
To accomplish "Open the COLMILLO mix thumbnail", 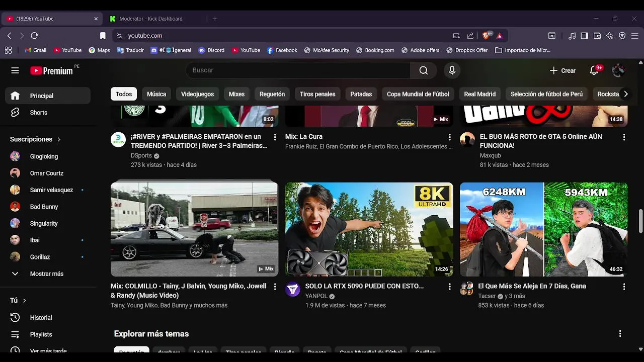I will click(194, 229).
